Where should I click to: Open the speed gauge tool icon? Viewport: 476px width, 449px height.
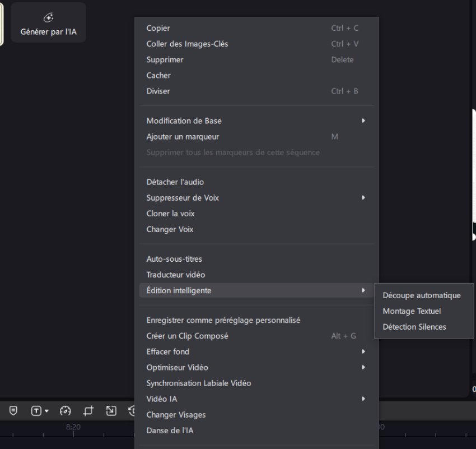point(66,411)
